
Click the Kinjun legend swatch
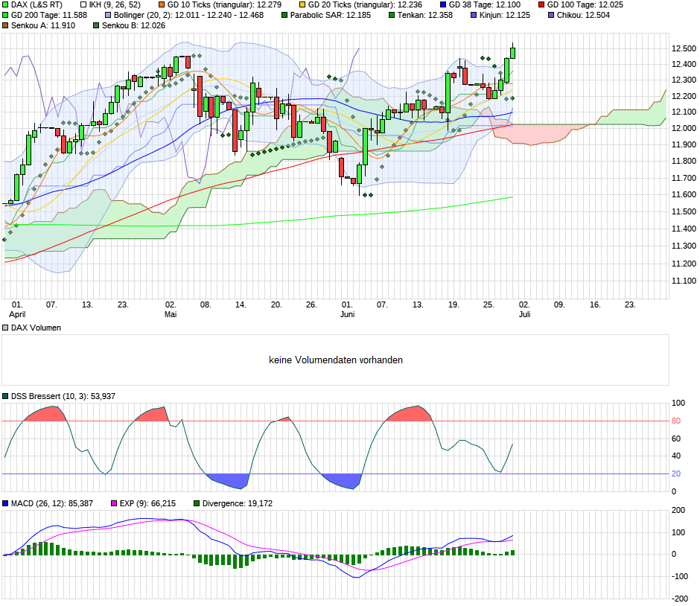click(x=474, y=15)
